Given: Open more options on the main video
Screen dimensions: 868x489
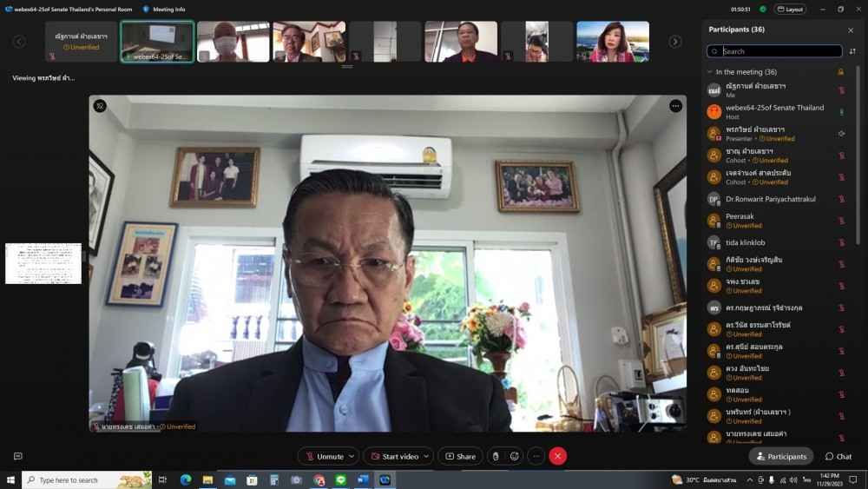Looking at the screenshot, I should point(675,106).
